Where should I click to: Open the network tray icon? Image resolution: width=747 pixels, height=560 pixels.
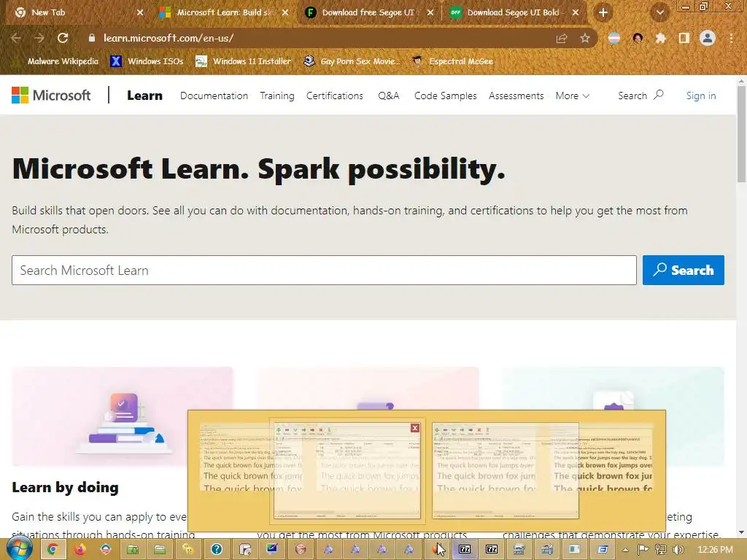pyautogui.click(x=661, y=550)
